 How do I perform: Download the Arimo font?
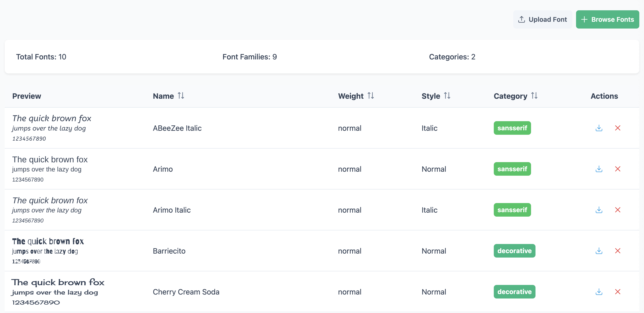click(x=599, y=169)
